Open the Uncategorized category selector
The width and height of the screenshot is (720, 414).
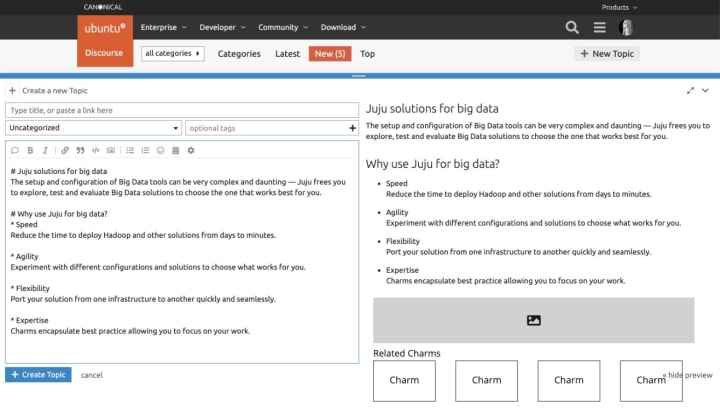tap(94, 128)
